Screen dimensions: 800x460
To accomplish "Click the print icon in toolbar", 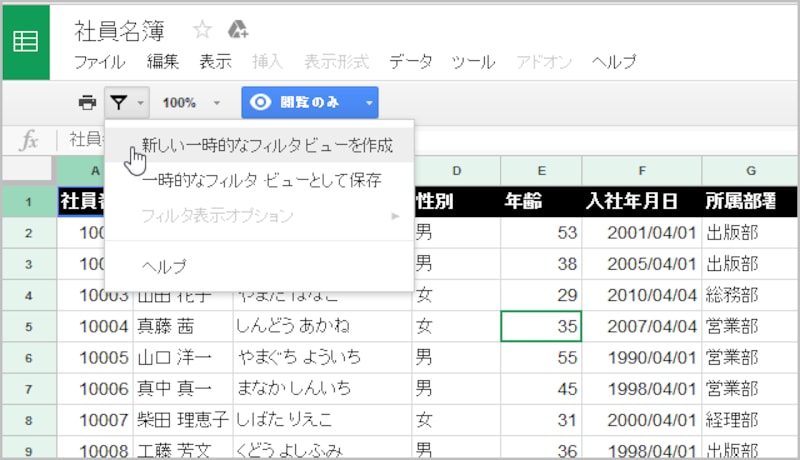I will click(87, 103).
